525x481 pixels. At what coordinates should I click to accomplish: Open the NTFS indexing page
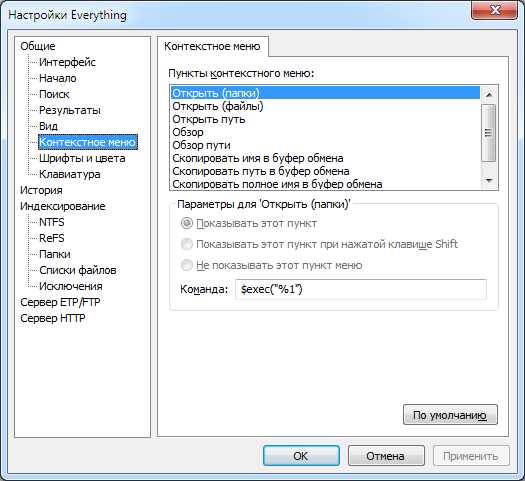tap(52, 222)
